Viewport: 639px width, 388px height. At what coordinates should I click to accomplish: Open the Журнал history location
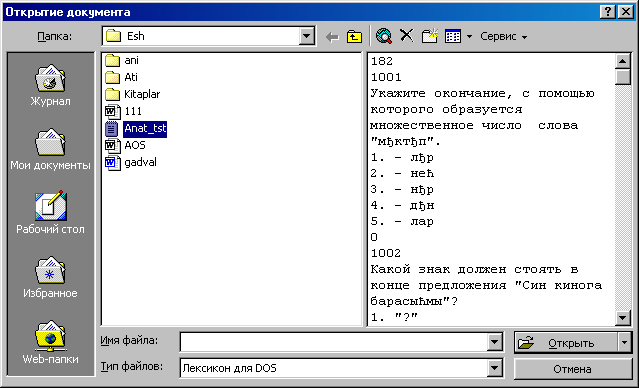(50, 85)
